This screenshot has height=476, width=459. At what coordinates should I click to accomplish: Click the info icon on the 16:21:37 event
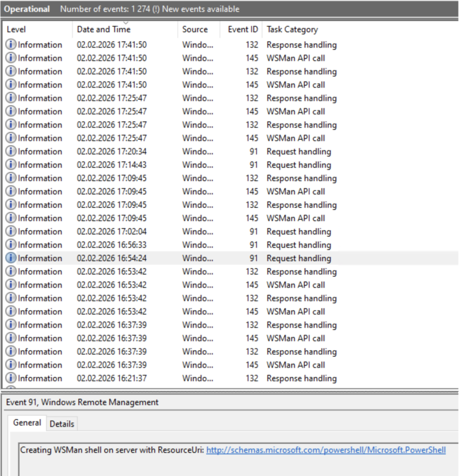click(11, 378)
